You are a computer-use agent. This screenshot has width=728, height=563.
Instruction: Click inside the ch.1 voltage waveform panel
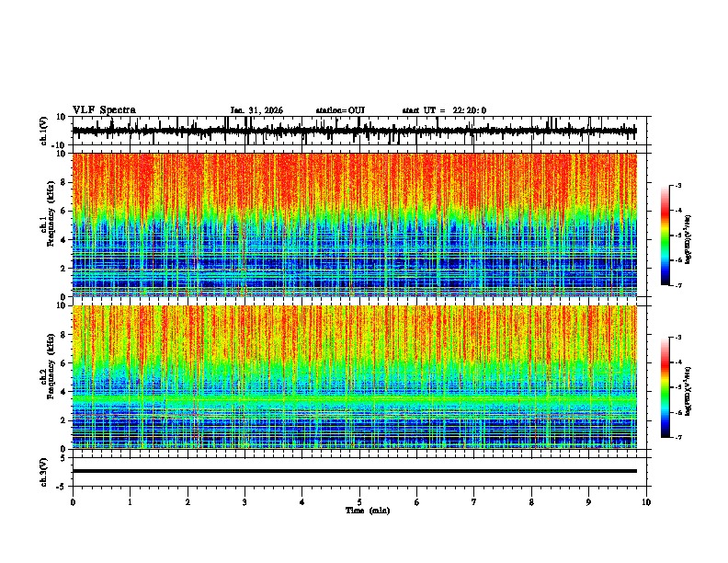[x=361, y=131]
